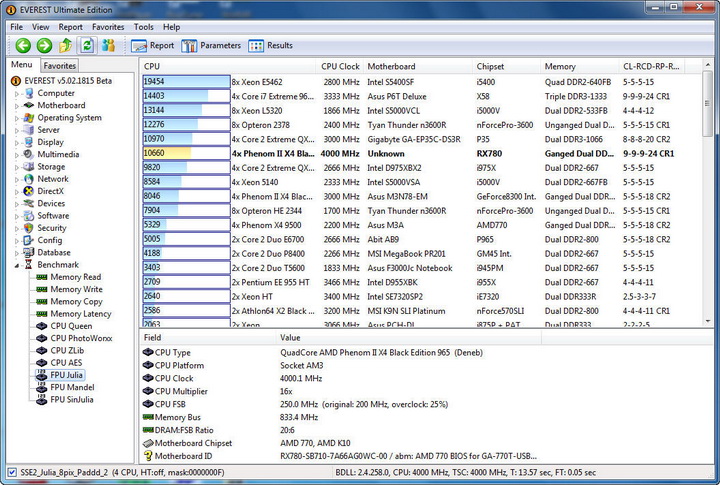Expand the Computer tree node
This screenshot has width=720, height=485.
pos(17,93)
